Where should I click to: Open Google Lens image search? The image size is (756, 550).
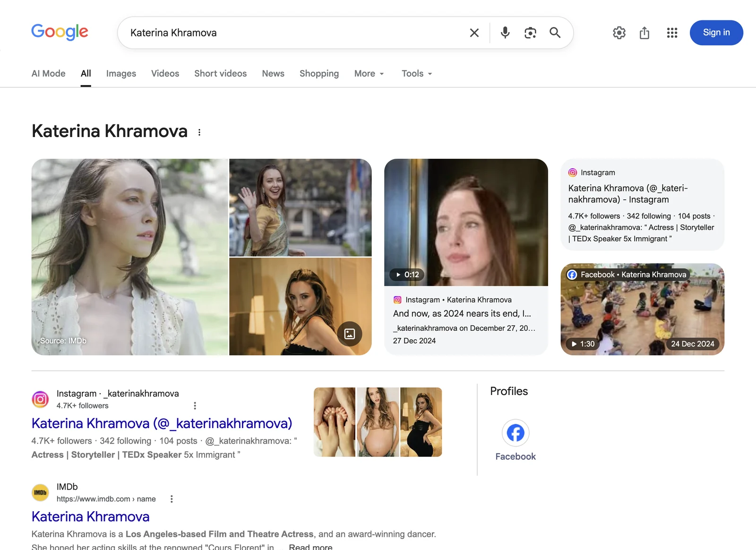pos(530,33)
